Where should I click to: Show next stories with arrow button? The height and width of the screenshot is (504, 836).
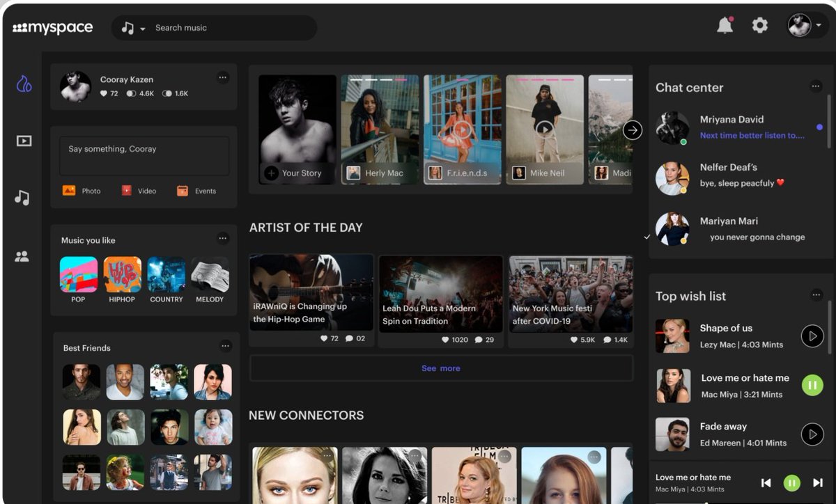(632, 130)
